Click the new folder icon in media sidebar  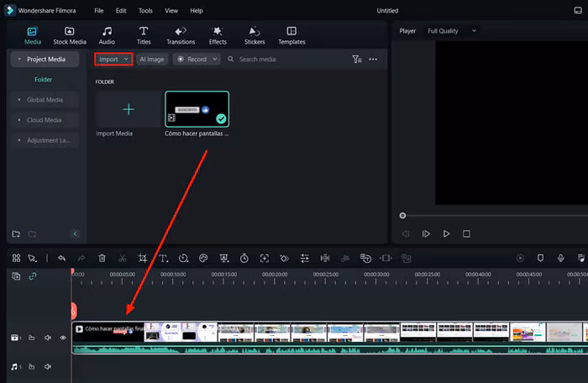click(16, 233)
